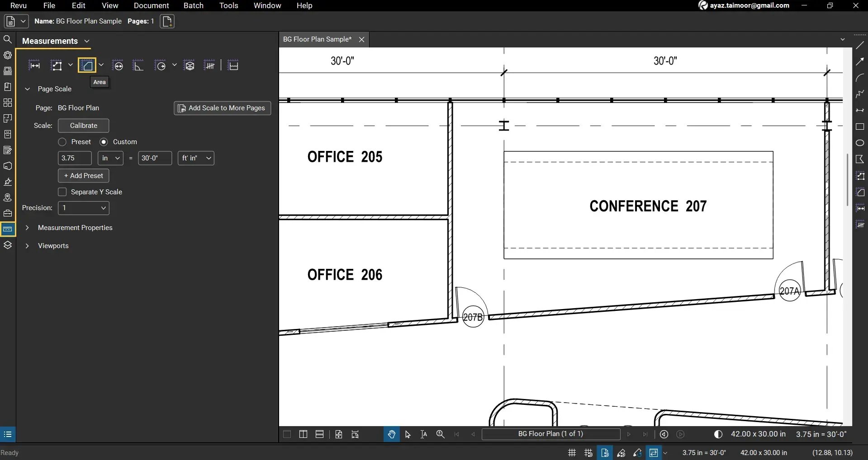
Task: Click the + Add Preset button
Action: pyautogui.click(x=84, y=176)
